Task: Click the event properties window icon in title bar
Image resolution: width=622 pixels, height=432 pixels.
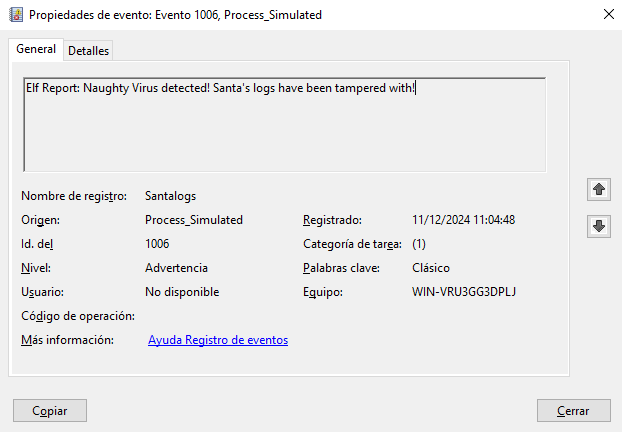Action: coord(15,15)
